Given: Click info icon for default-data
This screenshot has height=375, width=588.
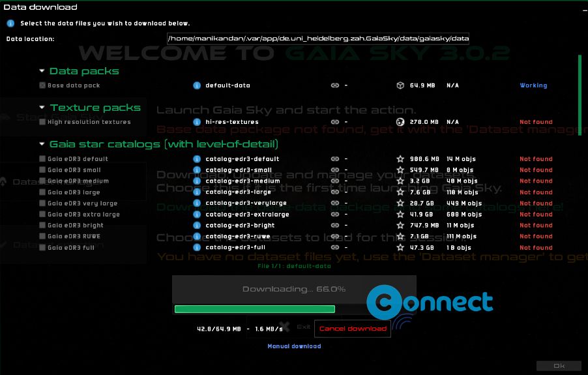Looking at the screenshot, I should click(196, 85).
